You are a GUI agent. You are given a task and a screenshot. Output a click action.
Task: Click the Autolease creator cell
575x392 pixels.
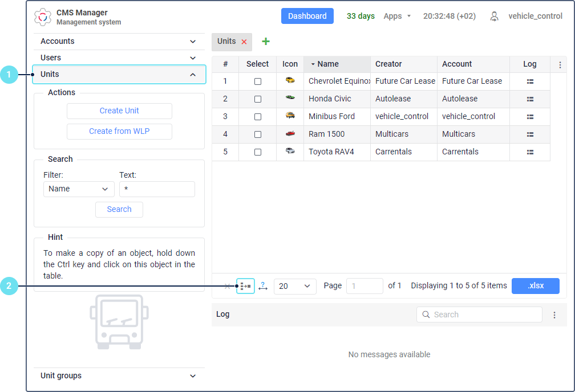pyautogui.click(x=404, y=99)
